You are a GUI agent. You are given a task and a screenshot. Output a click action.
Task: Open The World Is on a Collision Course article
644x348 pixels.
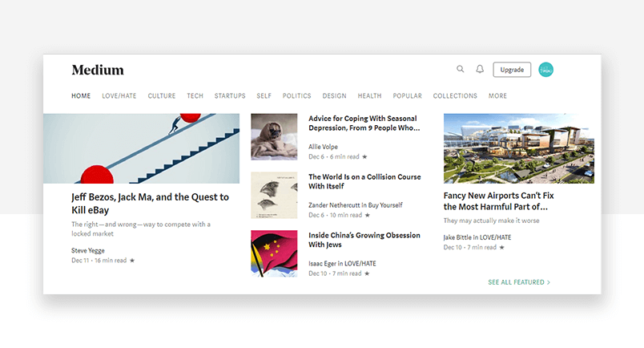(x=364, y=181)
